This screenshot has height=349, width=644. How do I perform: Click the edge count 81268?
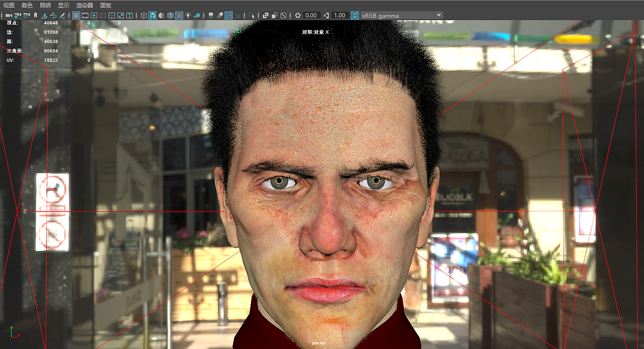pyautogui.click(x=51, y=32)
